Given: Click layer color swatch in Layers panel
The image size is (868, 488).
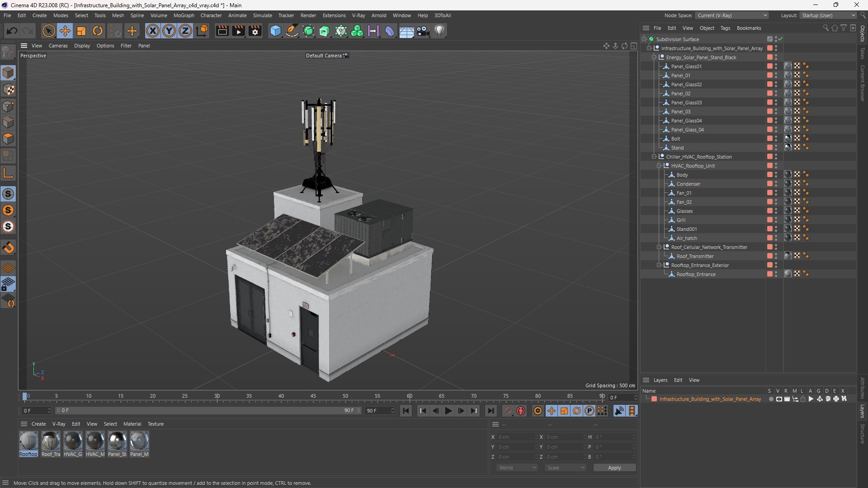Looking at the screenshot, I should [654, 399].
